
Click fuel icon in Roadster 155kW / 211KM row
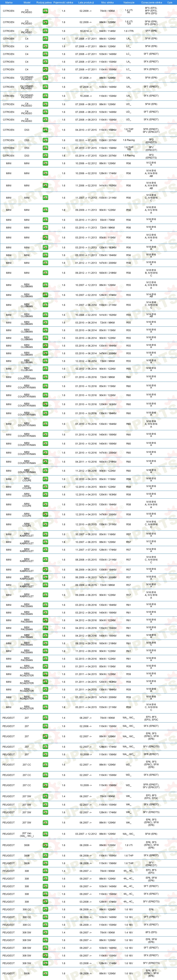coord(45,707)
